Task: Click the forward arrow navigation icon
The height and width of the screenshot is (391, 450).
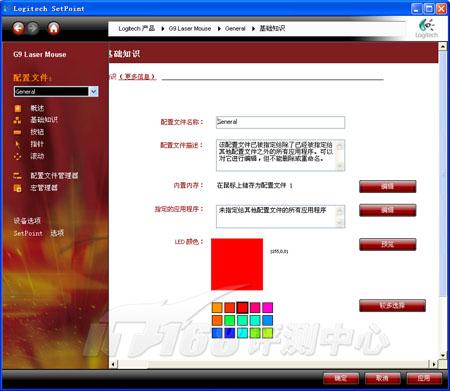Action: click(x=33, y=28)
